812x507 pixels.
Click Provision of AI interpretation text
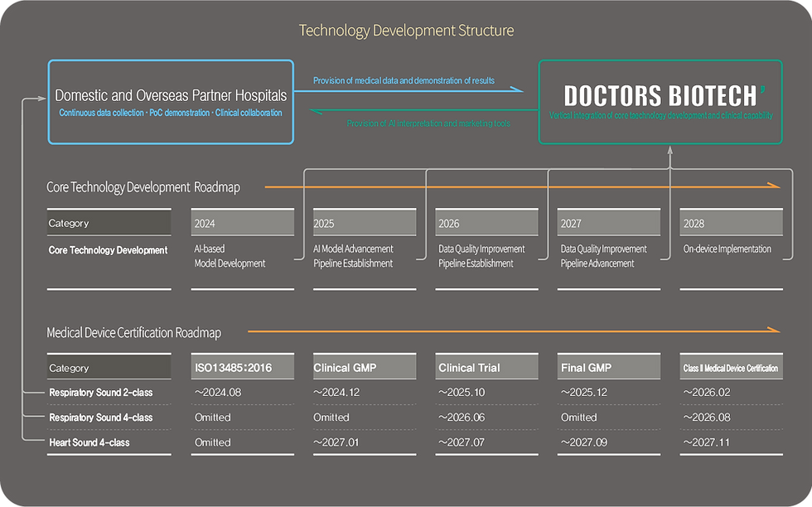tap(429, 123)
